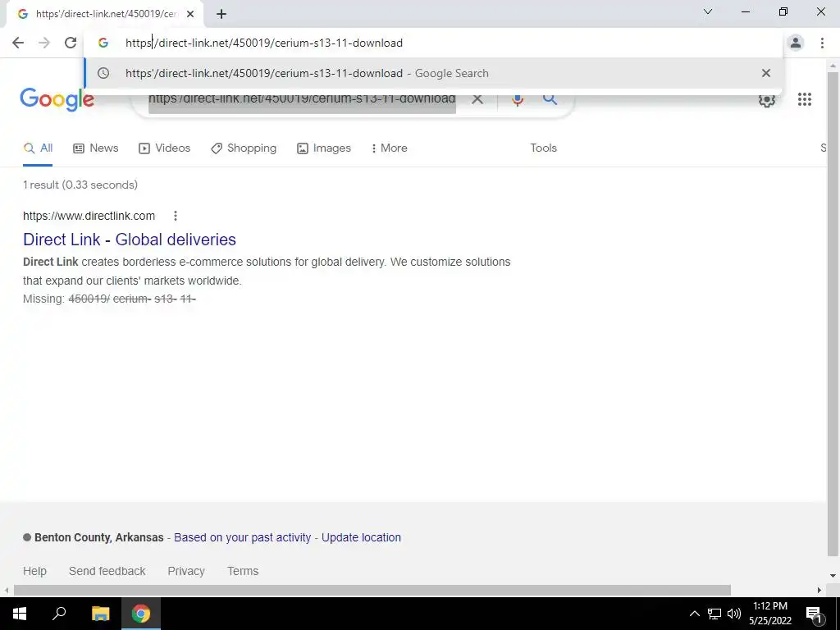840x630 pixels.
Task: Open the Windows Start menu
Action: [20, 614]
